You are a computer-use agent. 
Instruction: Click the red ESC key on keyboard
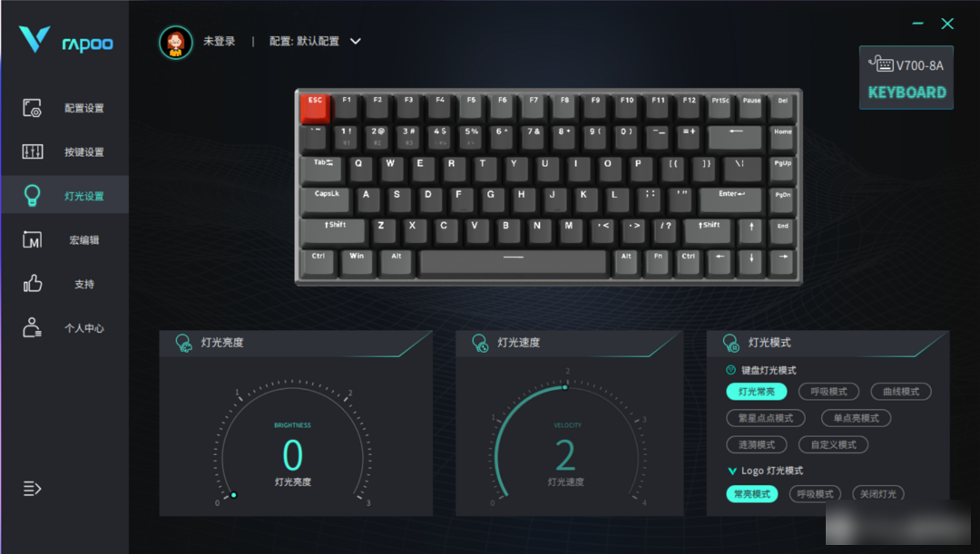click(315, 108)
